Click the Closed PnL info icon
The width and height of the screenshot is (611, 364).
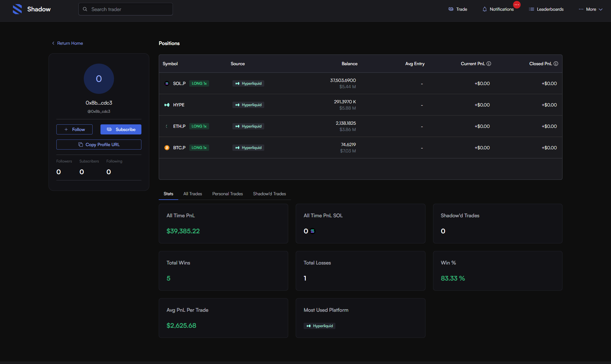(x=556, y=64)
